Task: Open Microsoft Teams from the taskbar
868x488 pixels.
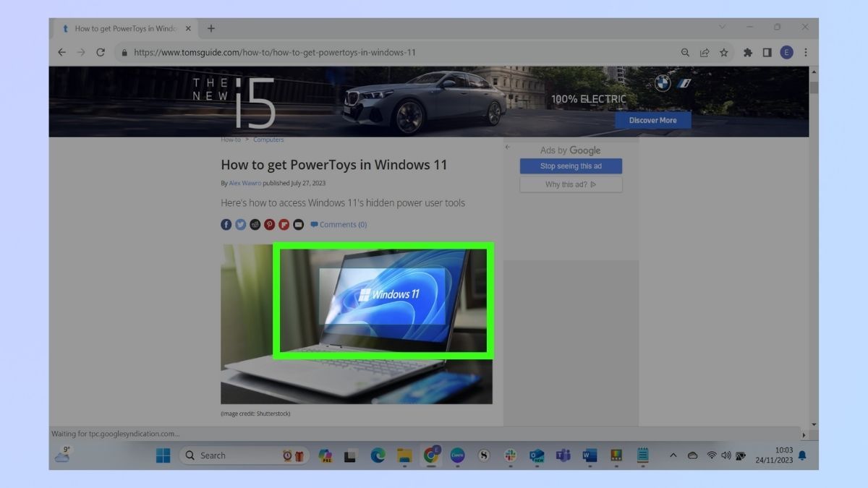Action: 563,455
